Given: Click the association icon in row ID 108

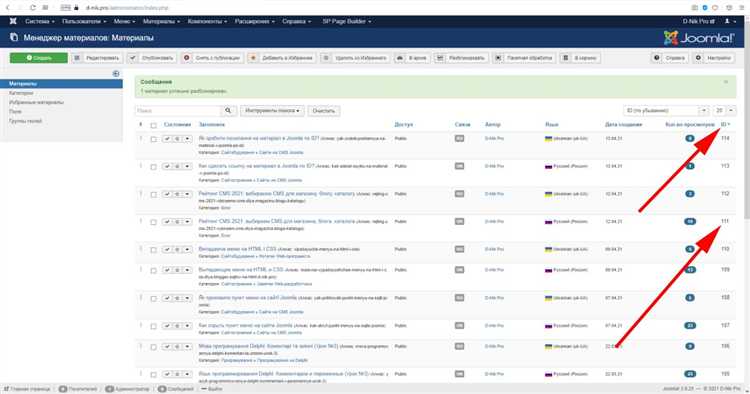Looking at the screenshot, I should [459, 298].
